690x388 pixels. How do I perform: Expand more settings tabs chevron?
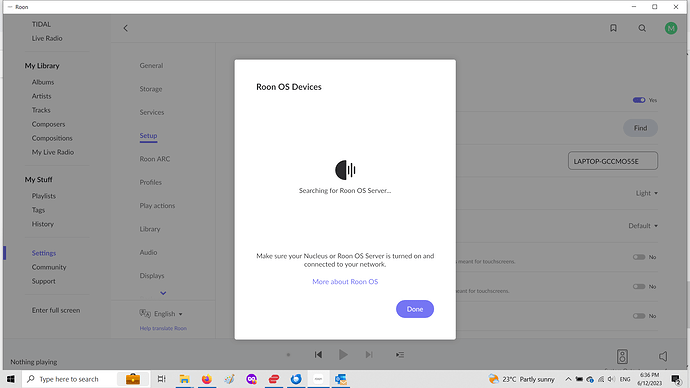[x=163, y=293]
